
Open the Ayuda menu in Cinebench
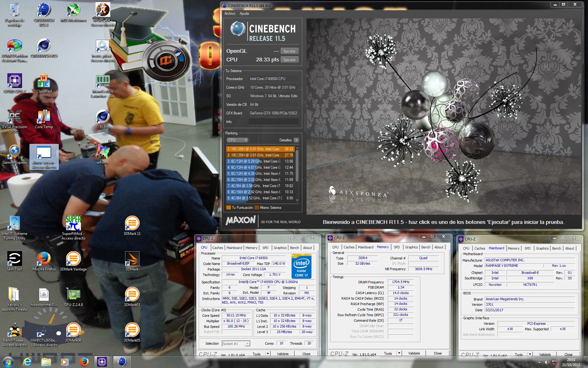click(244, 13)
